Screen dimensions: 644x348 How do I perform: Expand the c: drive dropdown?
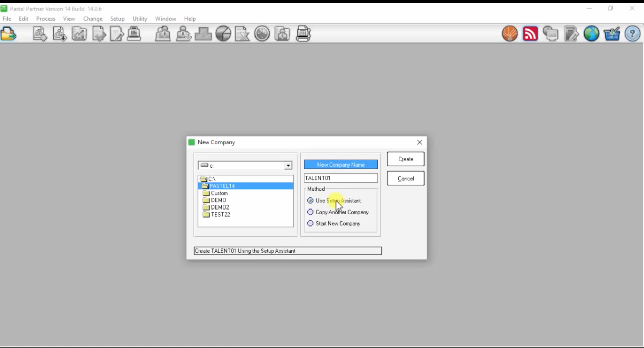[288, 166]
